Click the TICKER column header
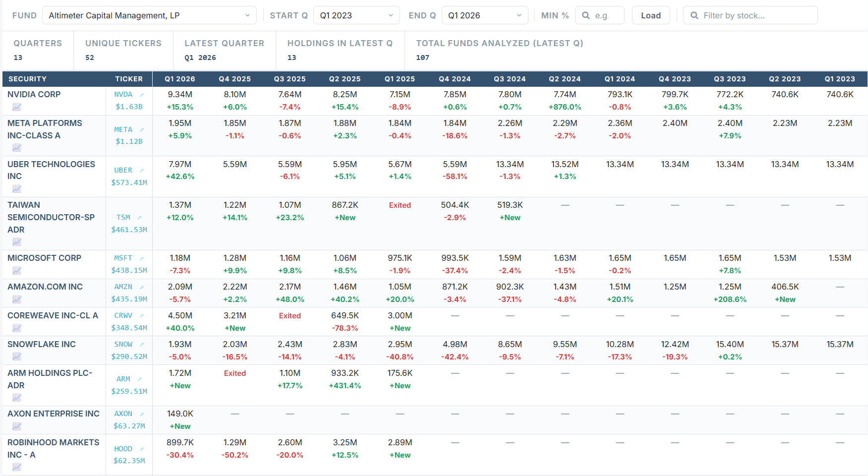This screenshot has height=476, width=868. 129,79
